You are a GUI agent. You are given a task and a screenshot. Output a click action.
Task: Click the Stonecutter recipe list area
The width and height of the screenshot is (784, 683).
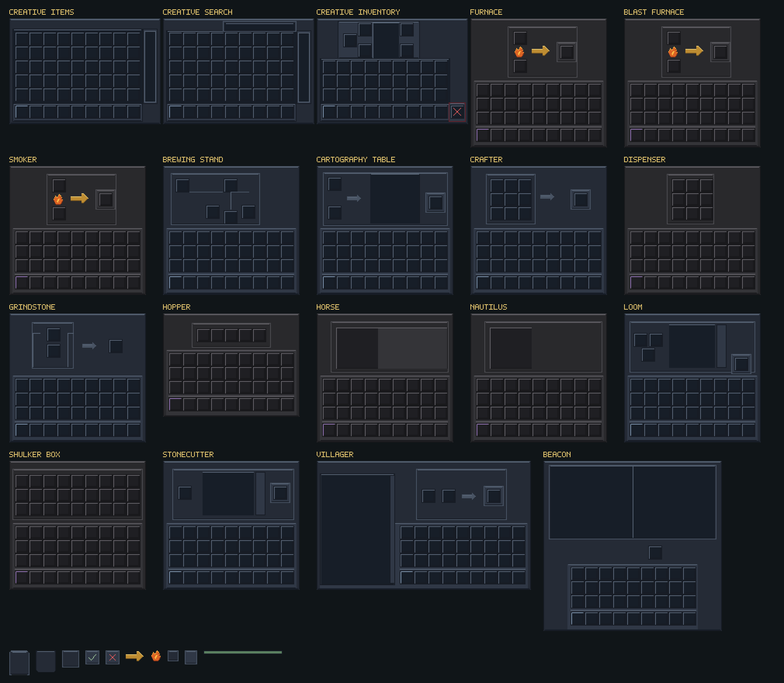(x=228, y=494)
